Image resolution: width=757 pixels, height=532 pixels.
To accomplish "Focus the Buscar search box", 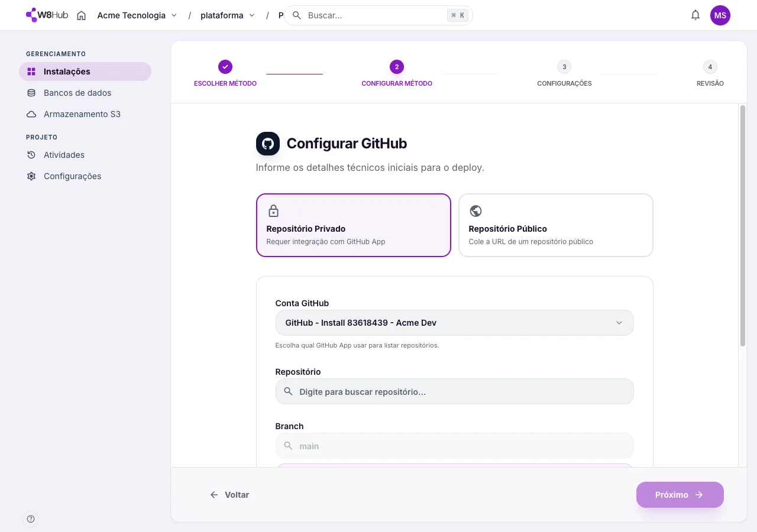I will coord(378,15).
